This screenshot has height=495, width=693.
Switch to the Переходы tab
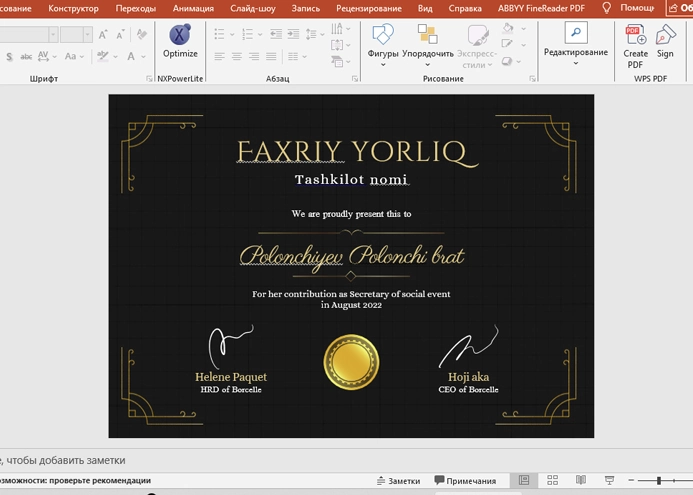tap(136, 8)
